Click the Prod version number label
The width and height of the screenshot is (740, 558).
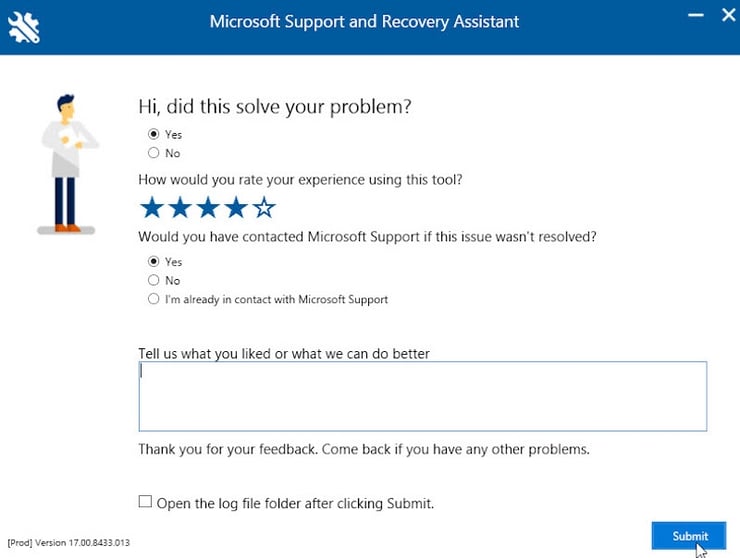point(69,543)
